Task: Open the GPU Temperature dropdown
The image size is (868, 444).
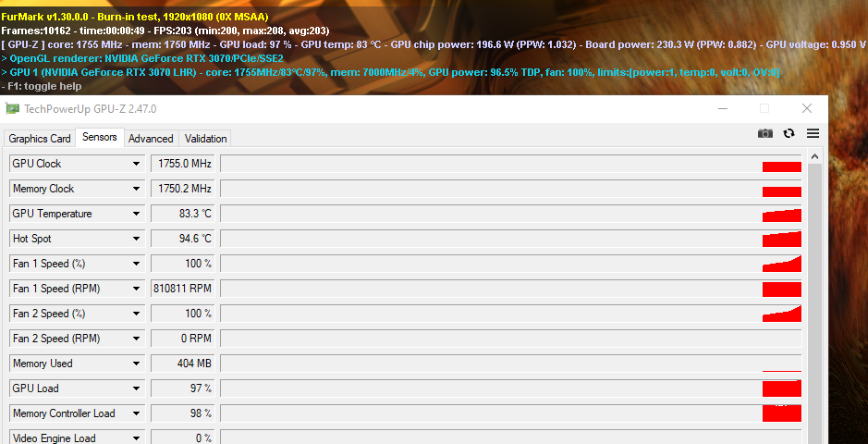Action: (x=136, y=214)
